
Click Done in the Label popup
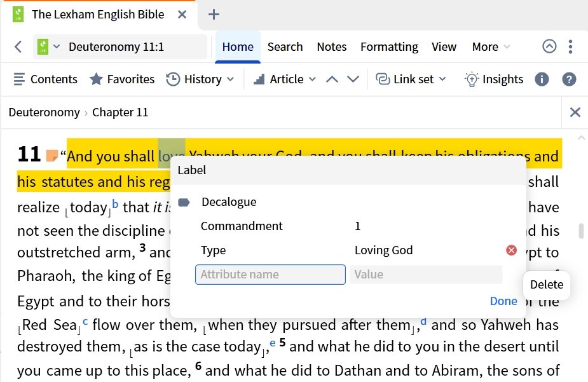[503, 301]
